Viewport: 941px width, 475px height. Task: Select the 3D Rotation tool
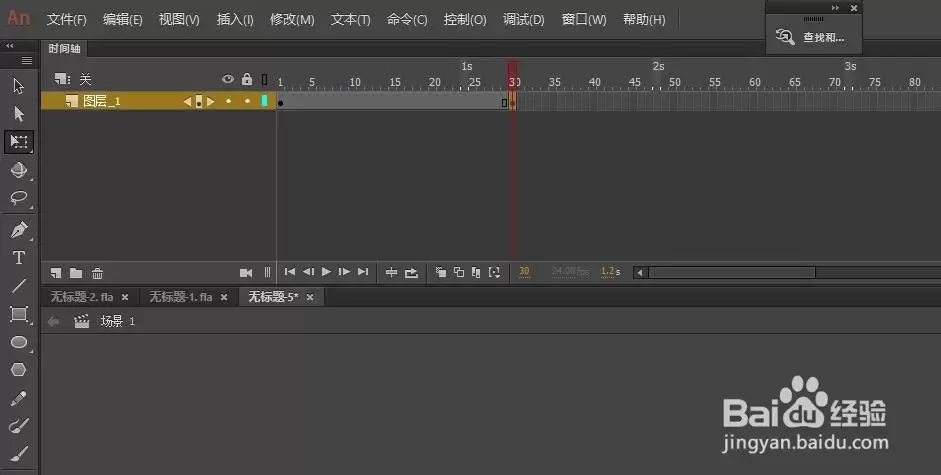19,170
